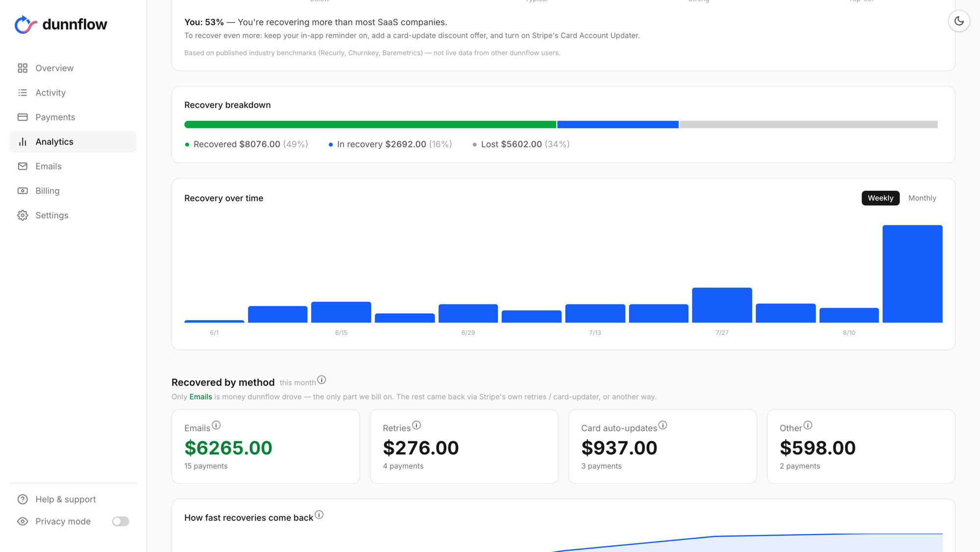This screenshot has height=552, width=980.
Task: Click info icon beside Emails card title
Action: (x=216, y=425)
